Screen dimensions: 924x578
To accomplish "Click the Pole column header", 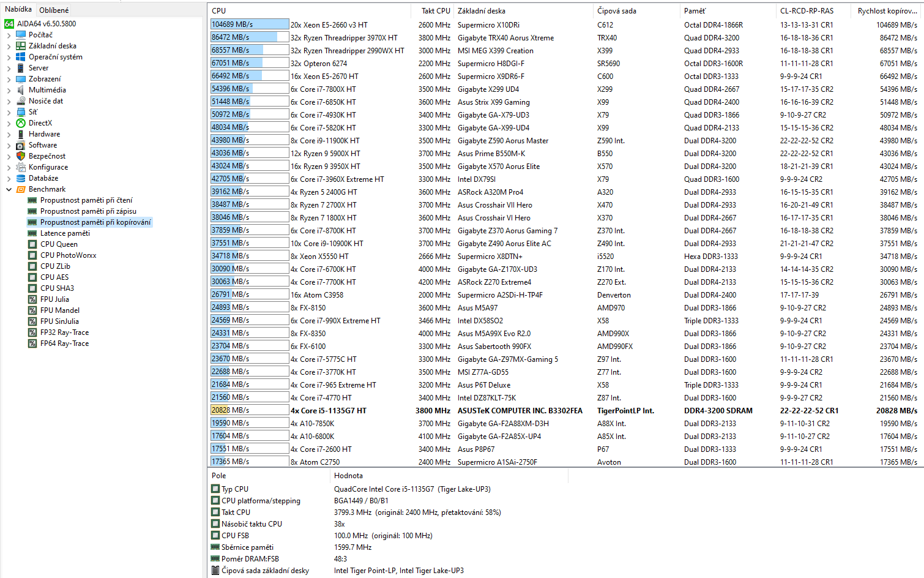I will coord(269,476).
